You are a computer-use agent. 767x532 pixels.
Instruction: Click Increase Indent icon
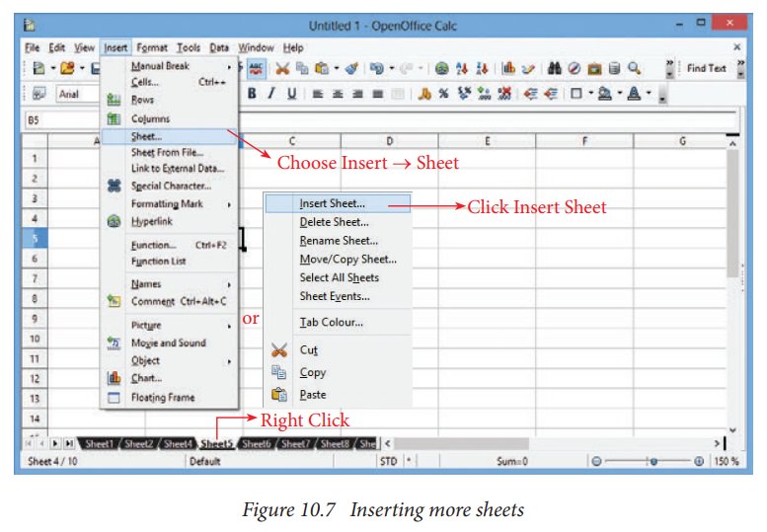tap(551, 94)
